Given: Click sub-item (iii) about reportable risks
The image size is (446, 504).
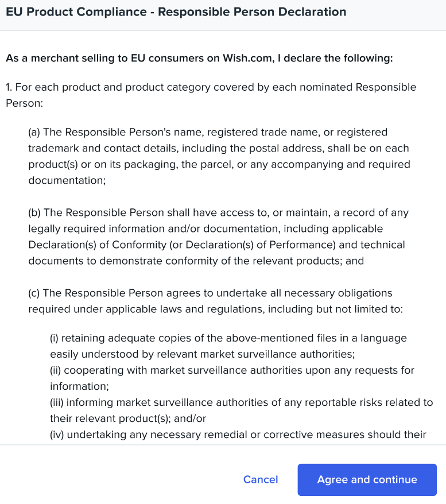Looking at the screenshot, I should pos(241,402).
